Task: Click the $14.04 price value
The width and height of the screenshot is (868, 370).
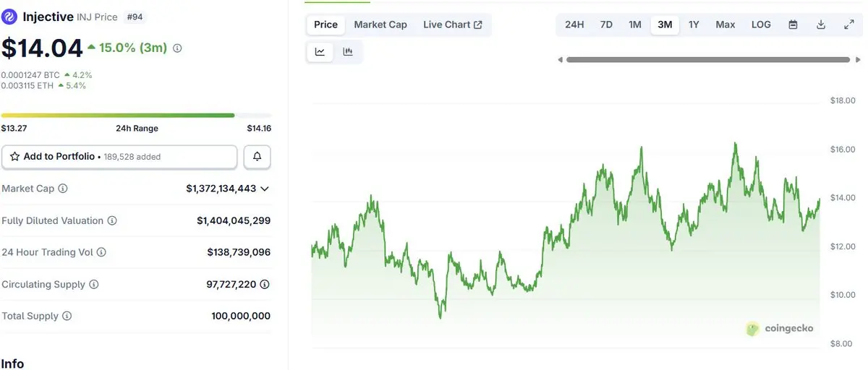Action: coord(42,48)
